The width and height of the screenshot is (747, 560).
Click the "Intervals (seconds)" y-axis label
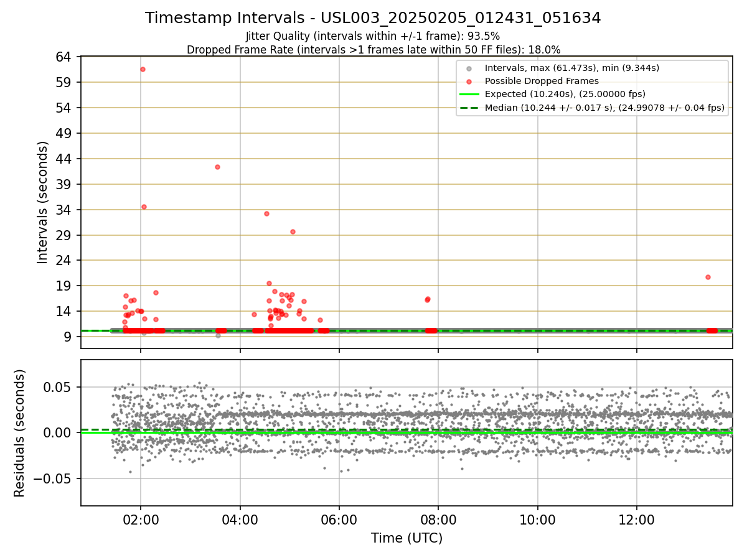(x=42, y=202)
